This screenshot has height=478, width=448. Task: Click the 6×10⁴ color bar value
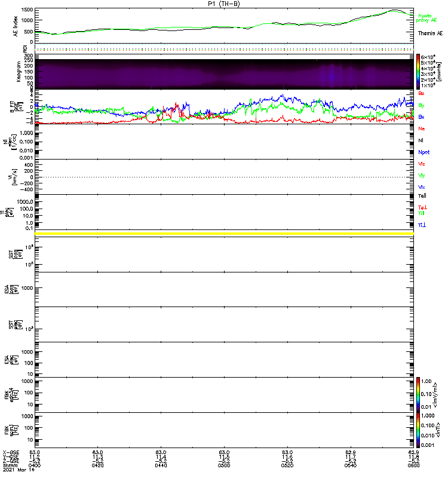428,57
